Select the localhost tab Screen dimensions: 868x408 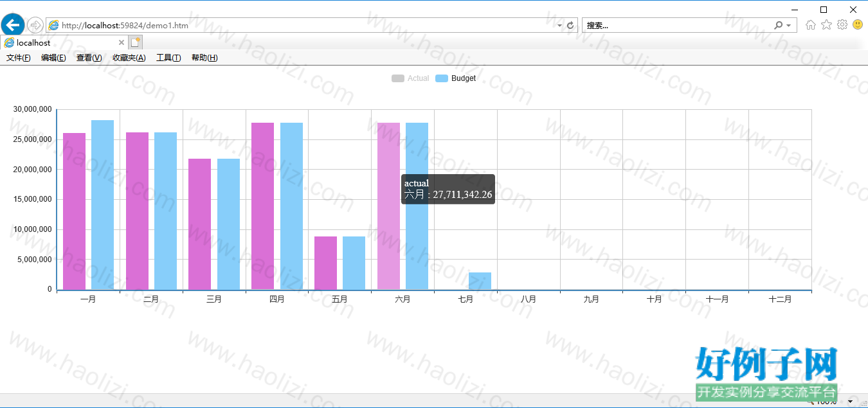point(63,42)
